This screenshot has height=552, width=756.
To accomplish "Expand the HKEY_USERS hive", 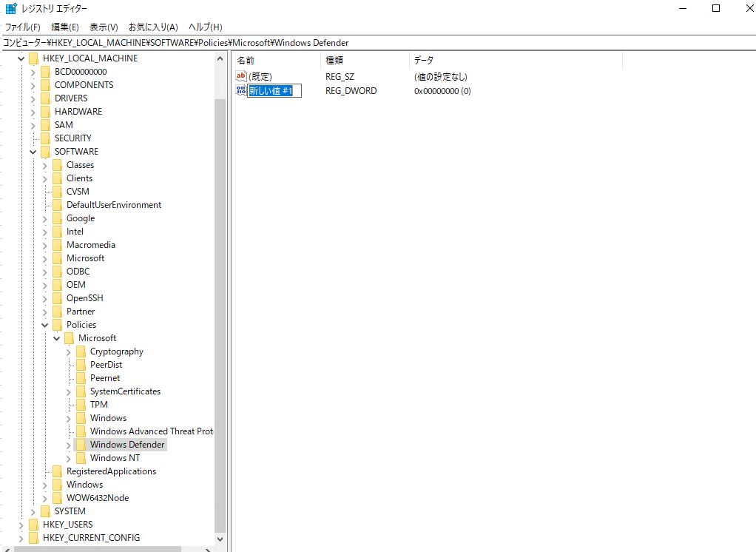I will [x=21, y=525].
